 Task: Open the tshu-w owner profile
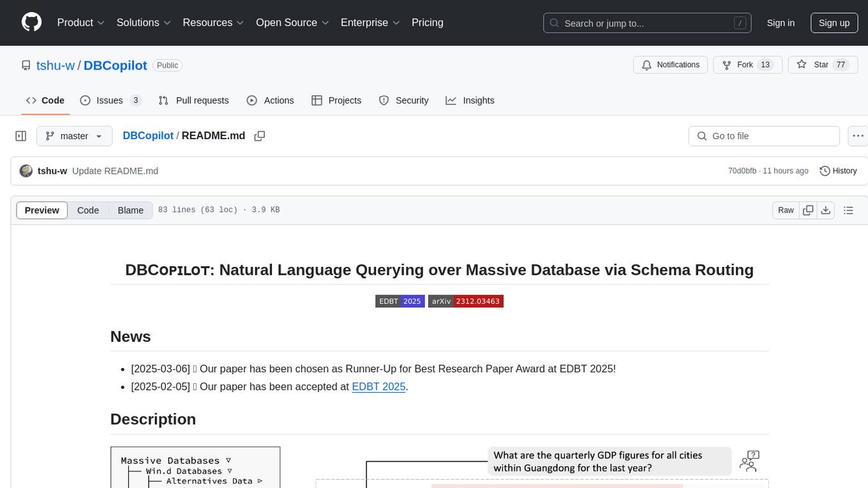56,65
